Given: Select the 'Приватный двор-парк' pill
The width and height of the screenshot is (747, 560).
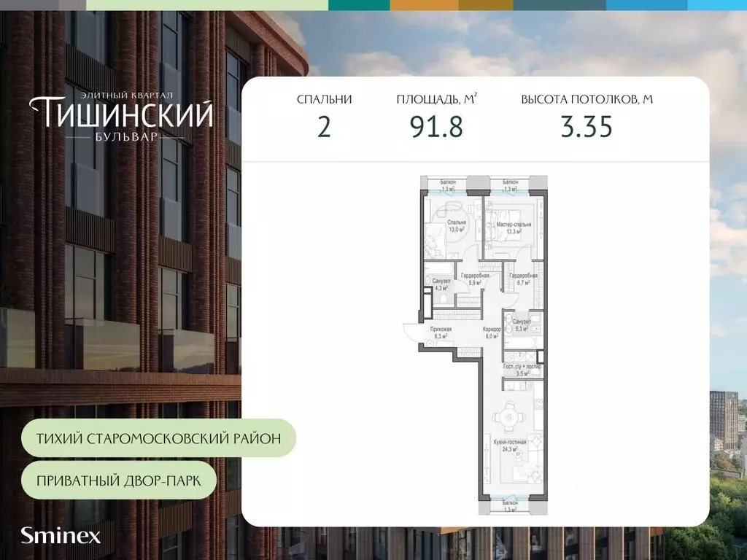Looking at the screenshot, I should click(x=119, y=480).
